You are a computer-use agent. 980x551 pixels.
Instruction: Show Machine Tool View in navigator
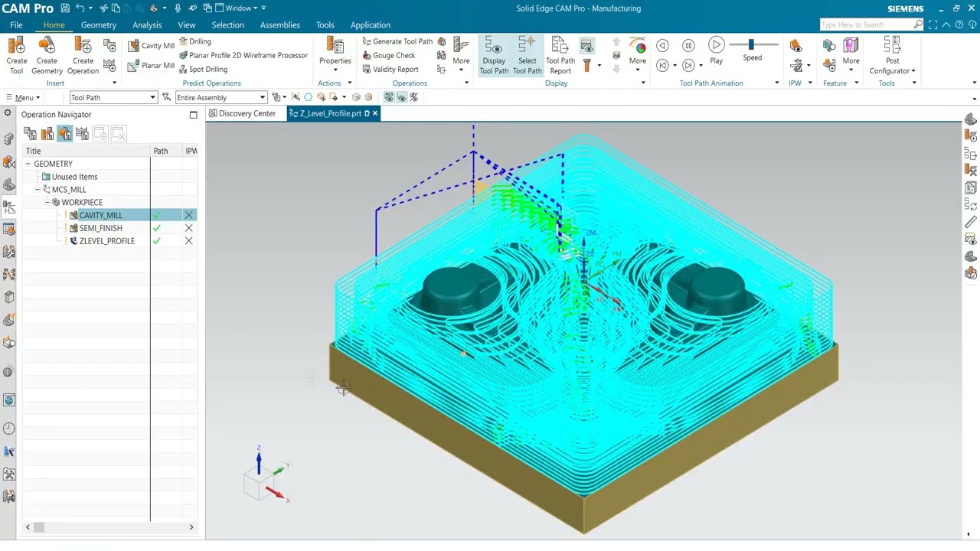[x=47, y=134]
